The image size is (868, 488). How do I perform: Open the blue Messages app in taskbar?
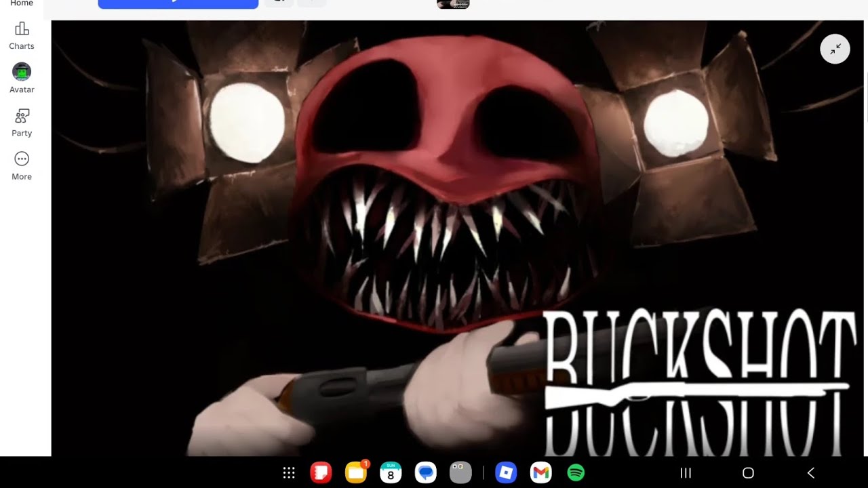coord(426,472)
